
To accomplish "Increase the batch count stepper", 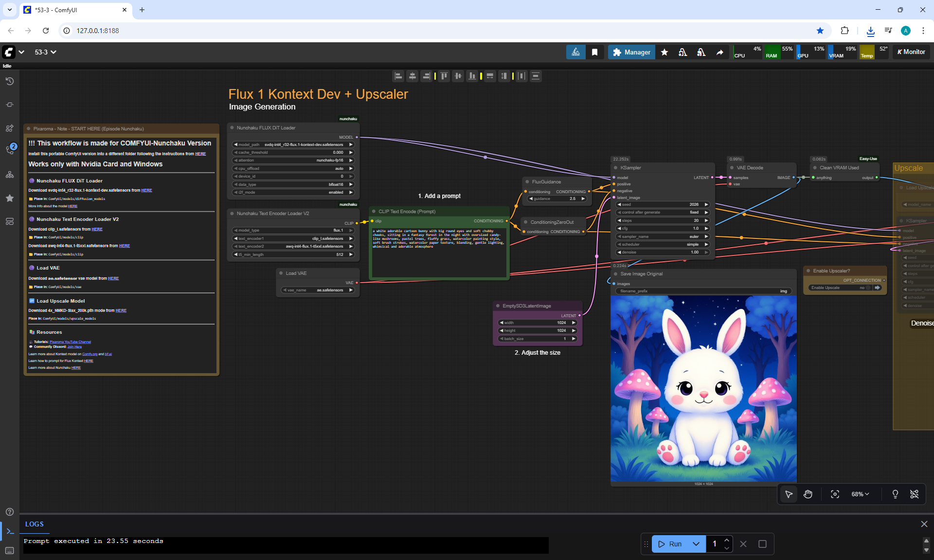I will tap(727, 540).
